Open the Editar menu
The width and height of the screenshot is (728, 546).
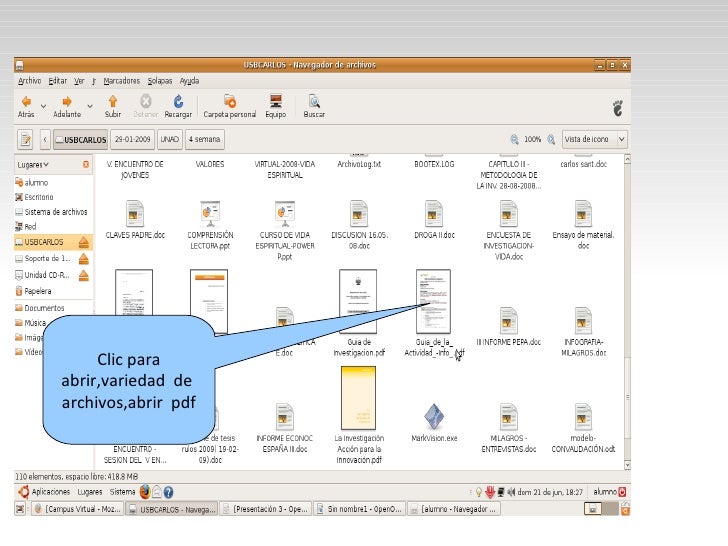click(x=58, y=81)
